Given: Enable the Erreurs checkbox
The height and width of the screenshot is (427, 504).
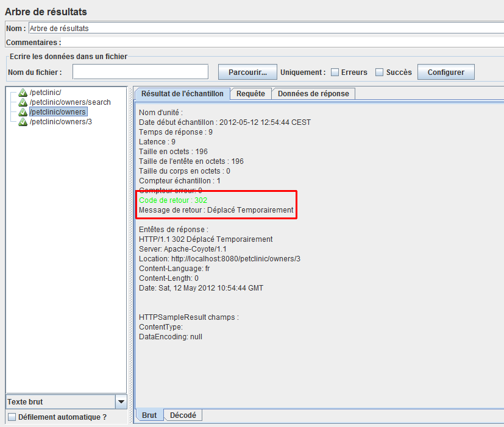Looking at the screenshot, I should (335, 72).
